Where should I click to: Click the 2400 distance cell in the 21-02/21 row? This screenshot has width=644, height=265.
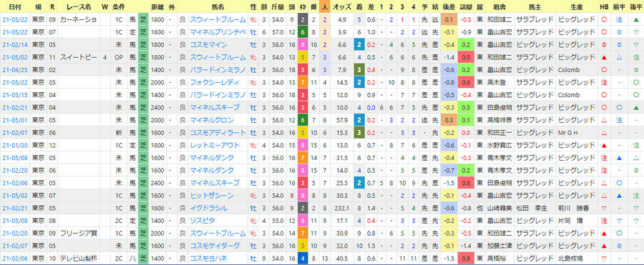(x=158, y=107)
